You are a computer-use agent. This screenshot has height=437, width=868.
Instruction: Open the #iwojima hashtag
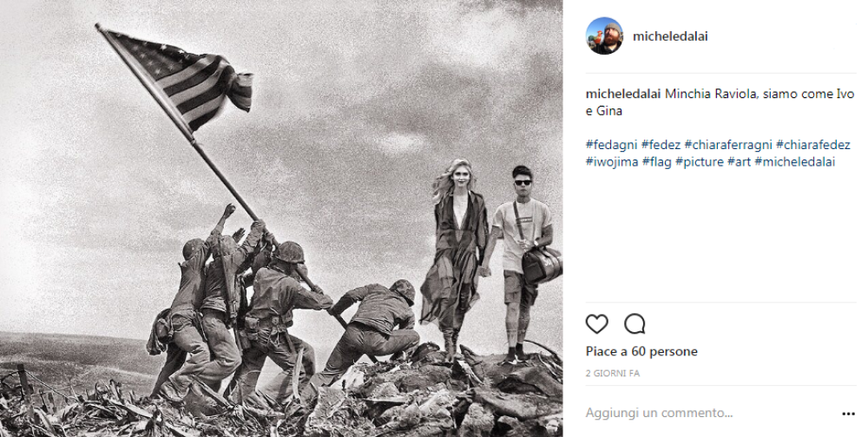coord(612,162)
